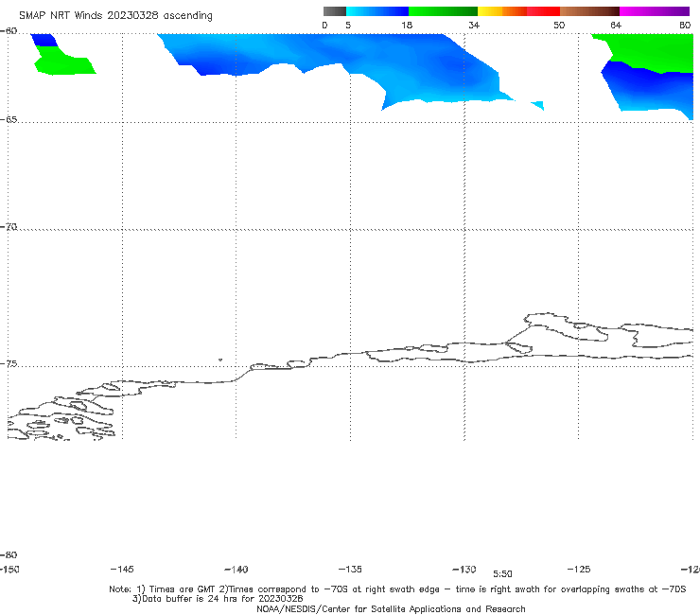Viewport: 700px width, 615px height.
Task: Click the NOAA/NESDIS credit line
Action: tap(391, 608)
